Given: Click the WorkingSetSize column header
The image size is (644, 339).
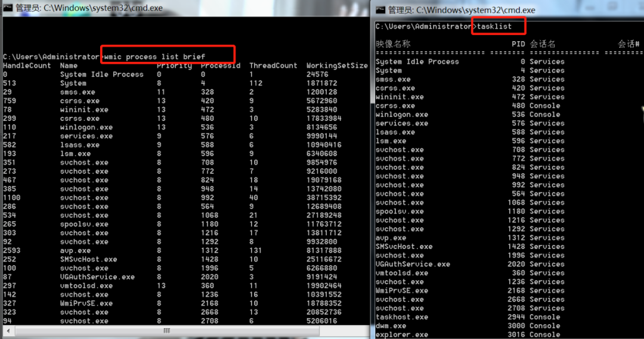Looking at the screenshot, I should pyautogui.click(x=337, y=66).
